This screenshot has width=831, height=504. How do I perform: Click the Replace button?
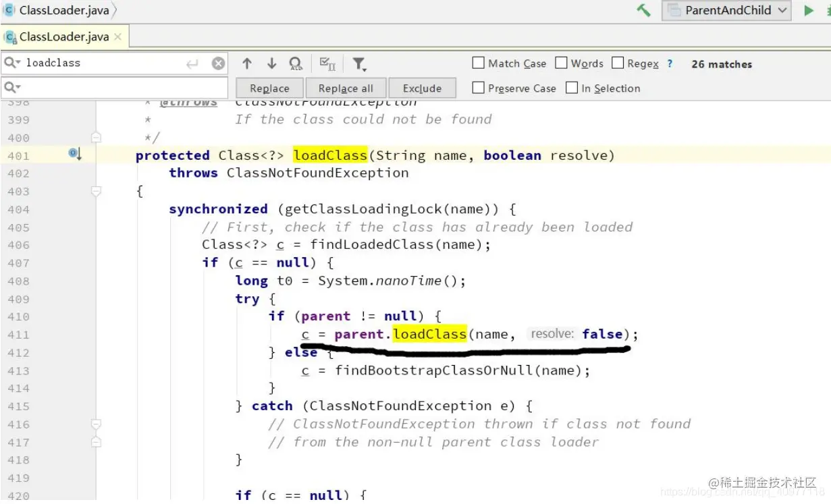coord(269,88)
